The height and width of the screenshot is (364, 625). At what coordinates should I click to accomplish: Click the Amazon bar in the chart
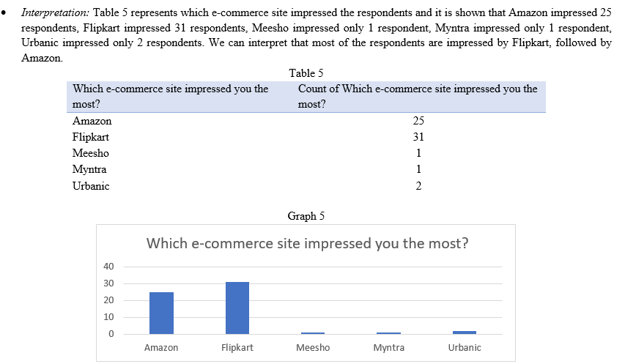pyautogui.click(x=161, y=313)
